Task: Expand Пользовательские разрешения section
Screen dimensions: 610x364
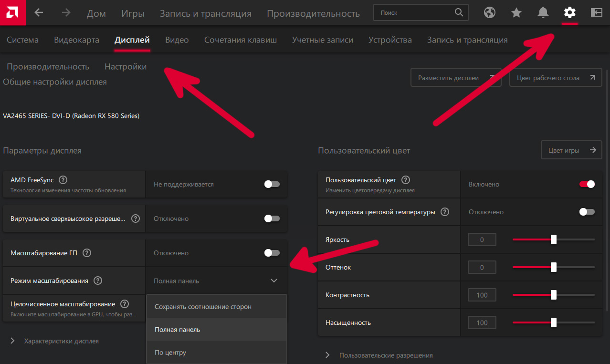Action: [379, 355]
